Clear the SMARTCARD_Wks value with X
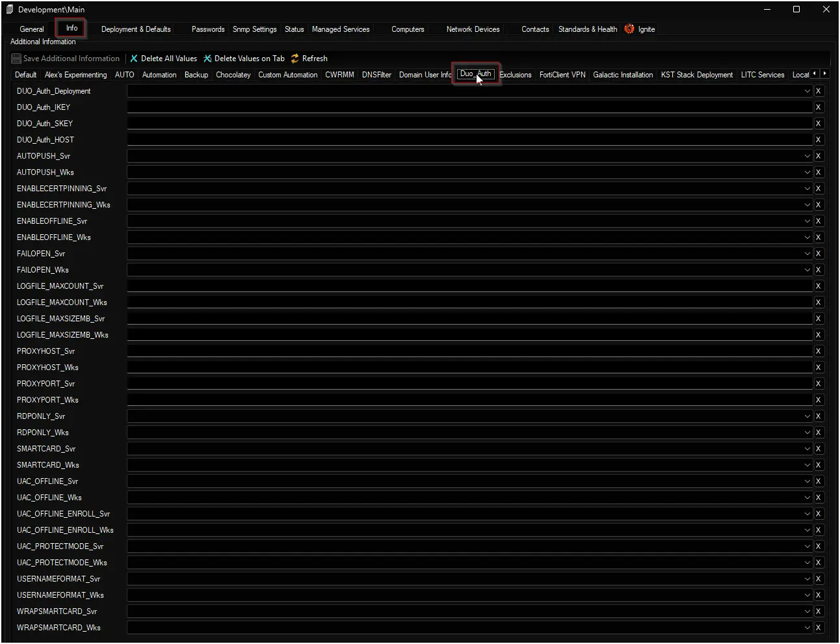This screenshot has width=840, height=644. (819, 465)
